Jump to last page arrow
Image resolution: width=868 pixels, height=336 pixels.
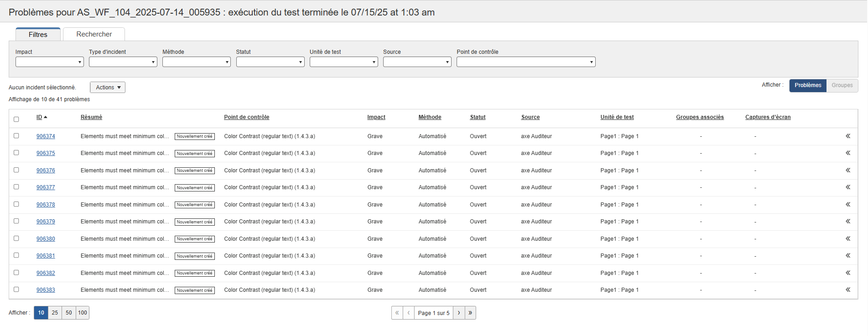[470, 313]
